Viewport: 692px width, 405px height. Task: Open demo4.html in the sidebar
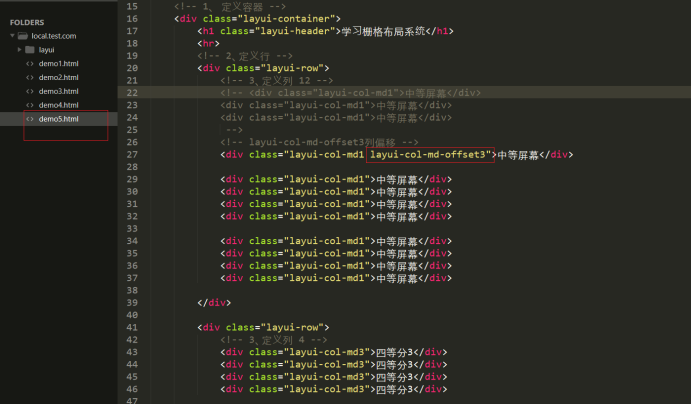point(58,105)
